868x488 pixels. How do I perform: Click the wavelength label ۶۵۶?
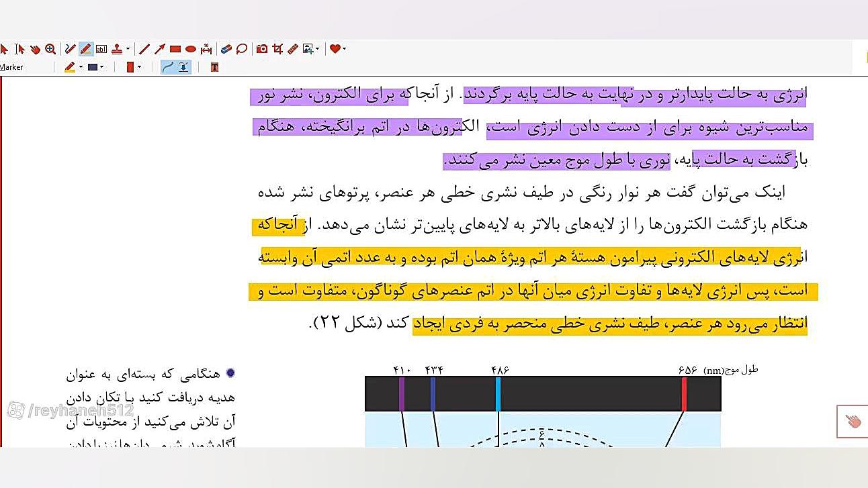coord(687,370)
